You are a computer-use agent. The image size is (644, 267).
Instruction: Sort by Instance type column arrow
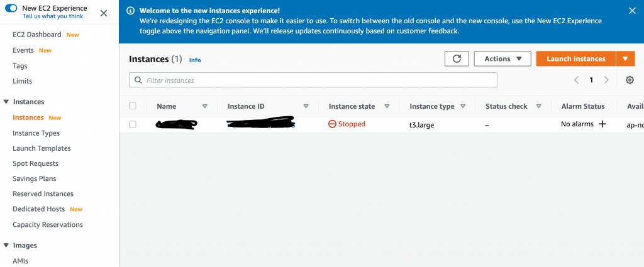(x=463, y=106)
